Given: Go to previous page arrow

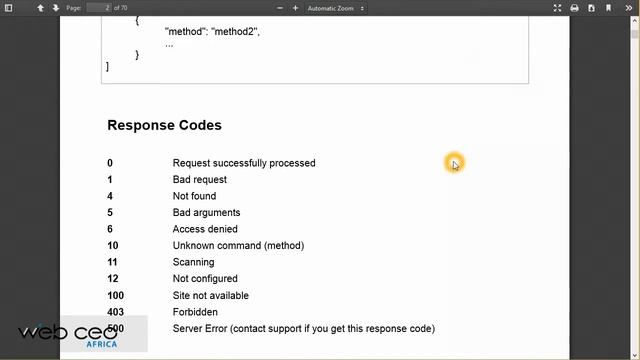Looking at the screenshot, I should pyautogui.click(x=40, y=8).
